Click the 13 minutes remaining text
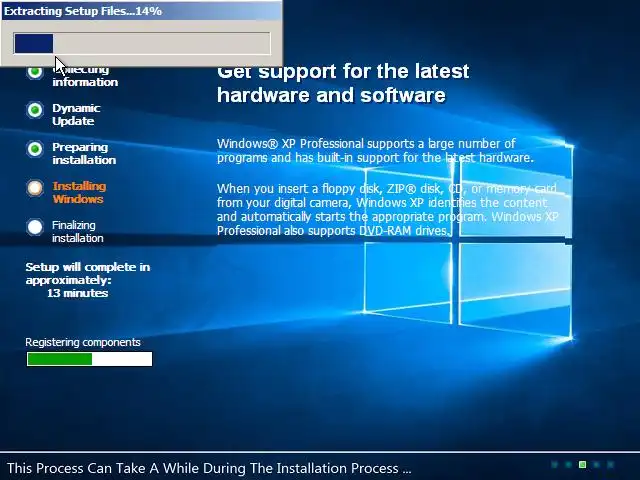 (78, 293)
